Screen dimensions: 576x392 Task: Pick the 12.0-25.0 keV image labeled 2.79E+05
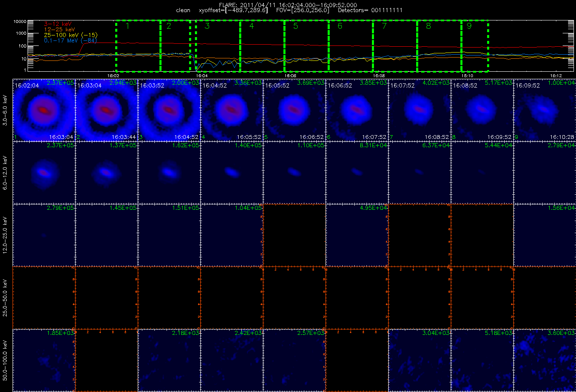44,235
